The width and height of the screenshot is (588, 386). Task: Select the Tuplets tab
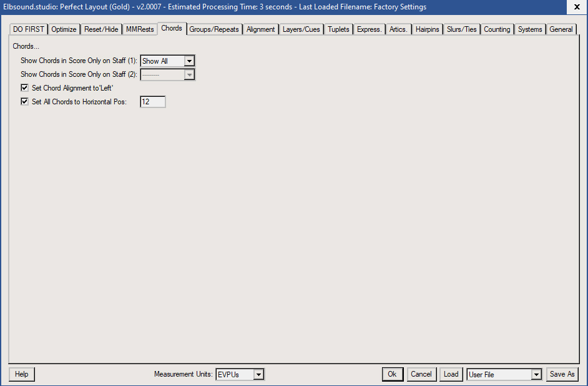pos(338,29)
